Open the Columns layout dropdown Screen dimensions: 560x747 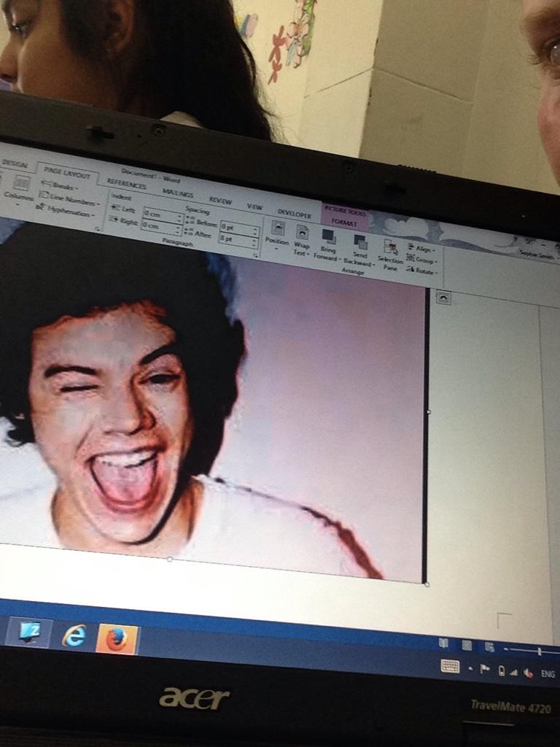pos(18,189)
